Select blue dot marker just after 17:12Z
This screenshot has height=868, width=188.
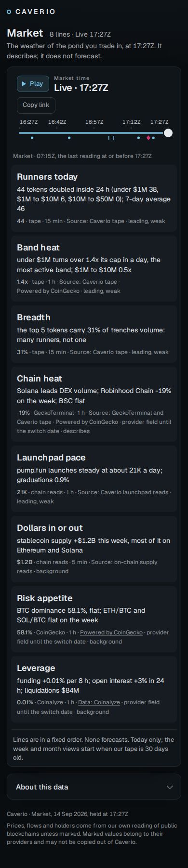(138, 138)
